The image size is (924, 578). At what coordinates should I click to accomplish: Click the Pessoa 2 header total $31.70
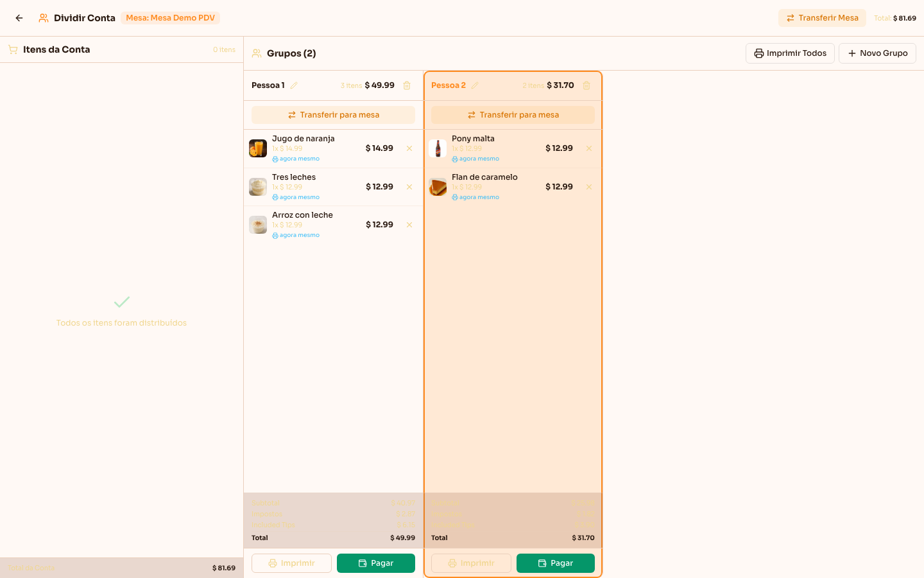(560, 85)
